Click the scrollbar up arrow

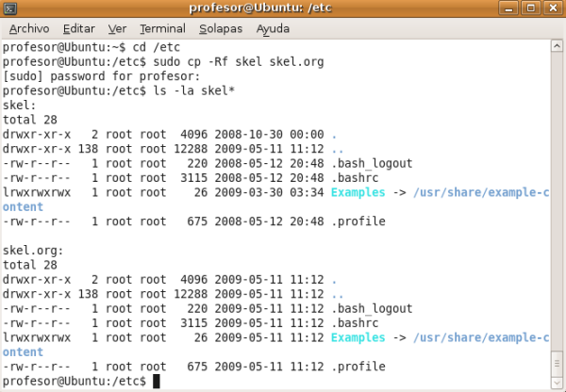[x=557, y=47]
